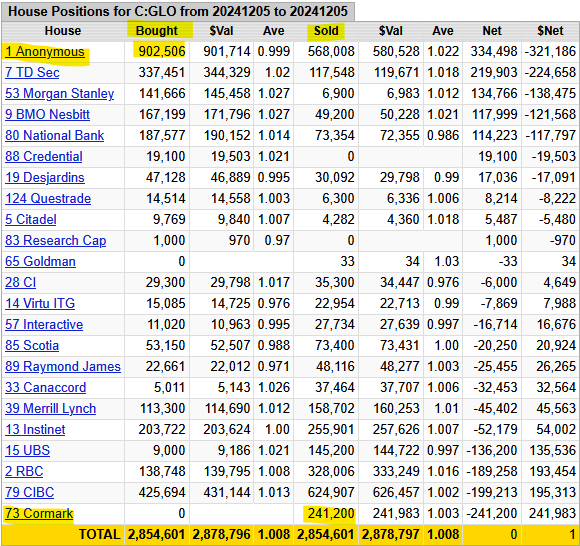Open the 85 Scotia link

pos(32,346)
